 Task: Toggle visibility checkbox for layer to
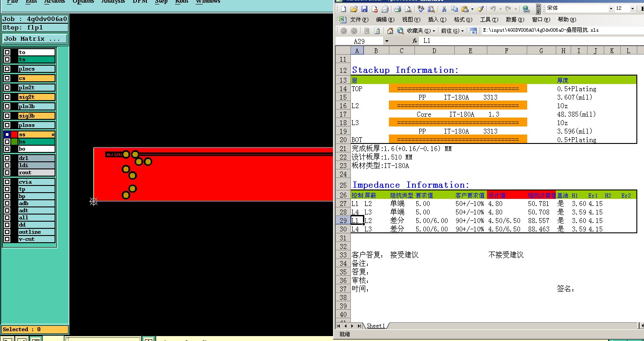pyautogui.click(x=7, y=52)
